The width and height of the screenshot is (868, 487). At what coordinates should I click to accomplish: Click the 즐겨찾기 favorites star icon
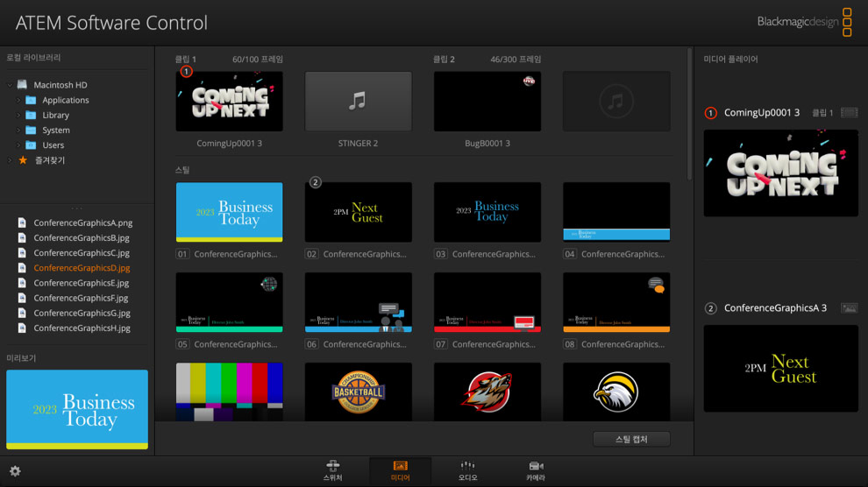tap(23, 160)
